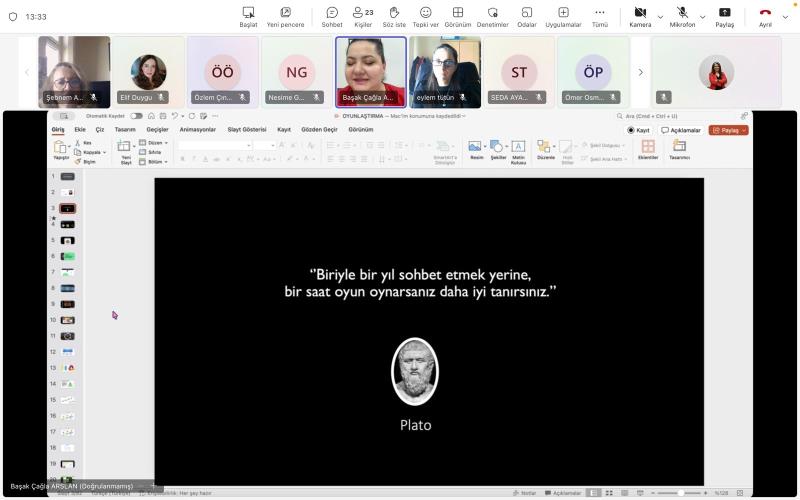Expand the microphone options arrow
Screen dimensions: 800x500
[702, 17]
